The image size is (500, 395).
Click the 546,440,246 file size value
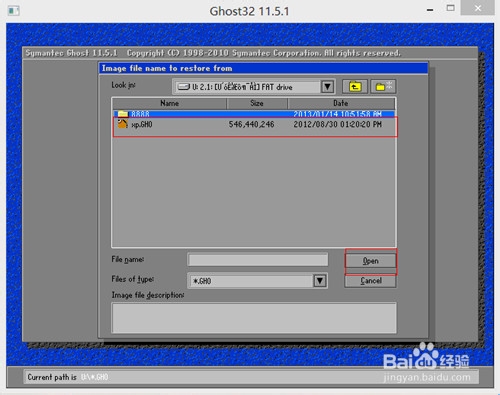click(x=251, y=124)
